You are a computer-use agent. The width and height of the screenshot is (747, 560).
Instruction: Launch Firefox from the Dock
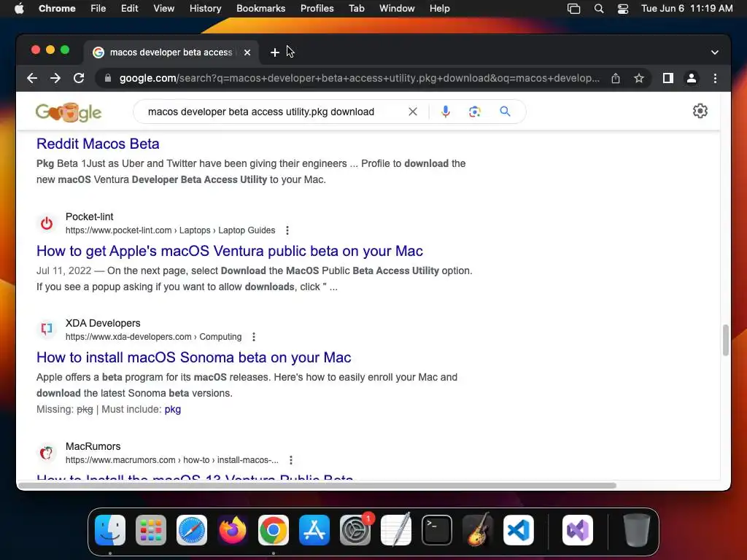point(233,530)
